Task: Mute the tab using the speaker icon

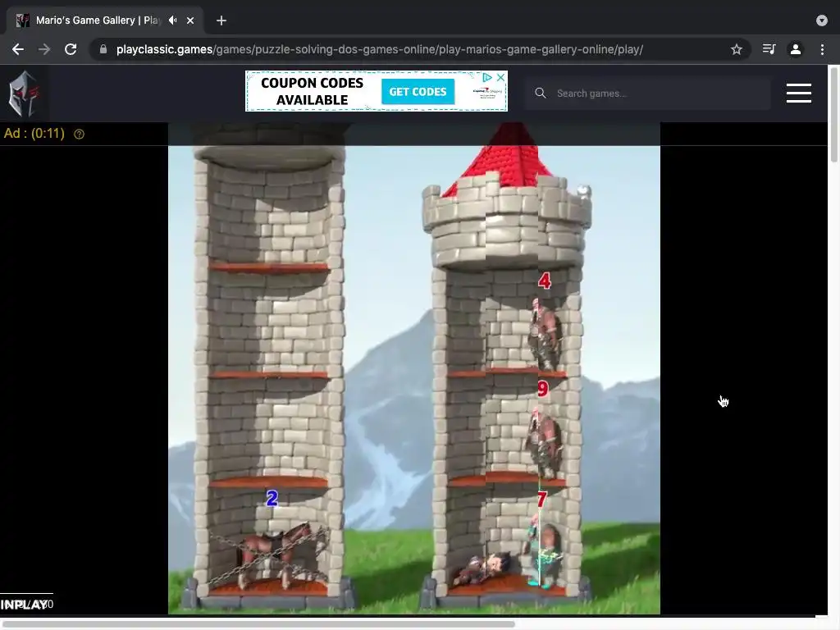Action: (x=172, y=21)
